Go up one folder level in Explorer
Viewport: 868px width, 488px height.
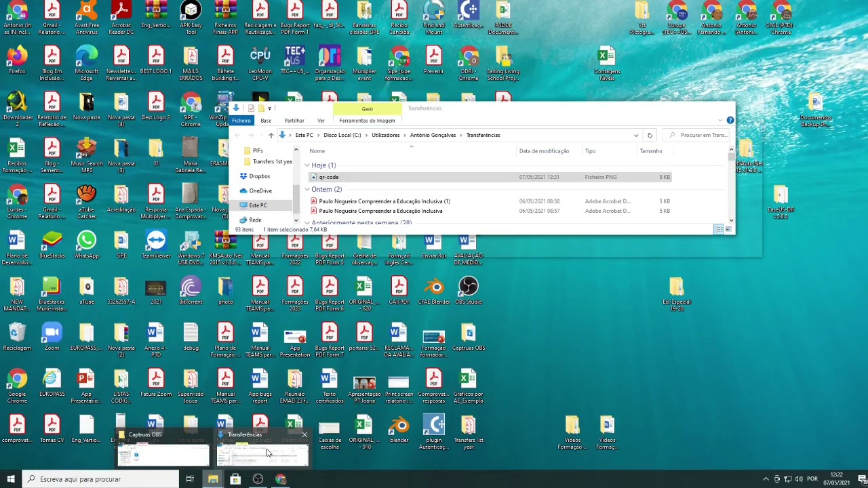point(271,135)
